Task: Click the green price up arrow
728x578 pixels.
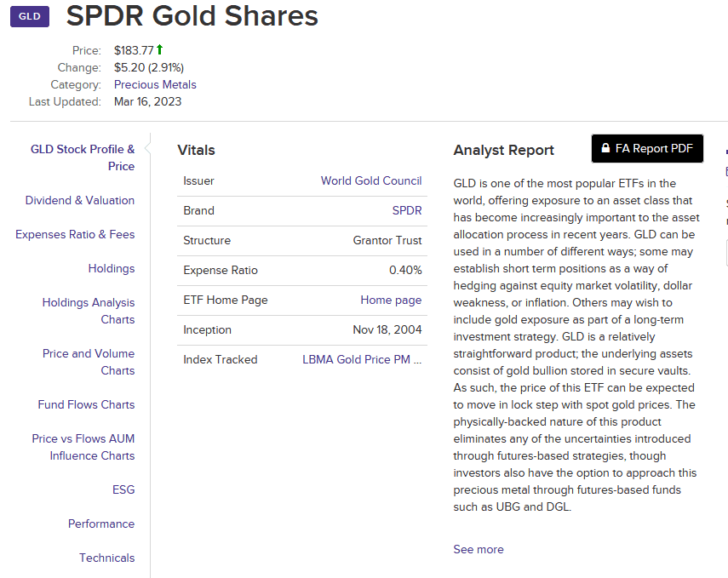Action: (160, 49)
